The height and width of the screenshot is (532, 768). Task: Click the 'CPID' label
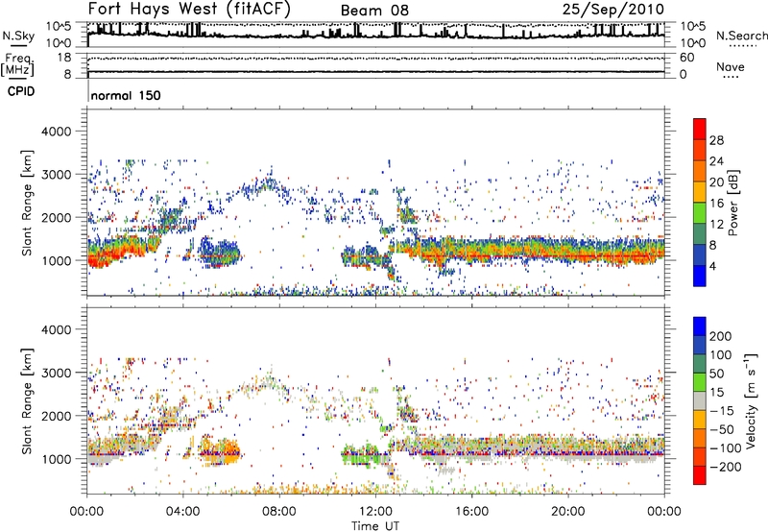[x=21, y=91]
